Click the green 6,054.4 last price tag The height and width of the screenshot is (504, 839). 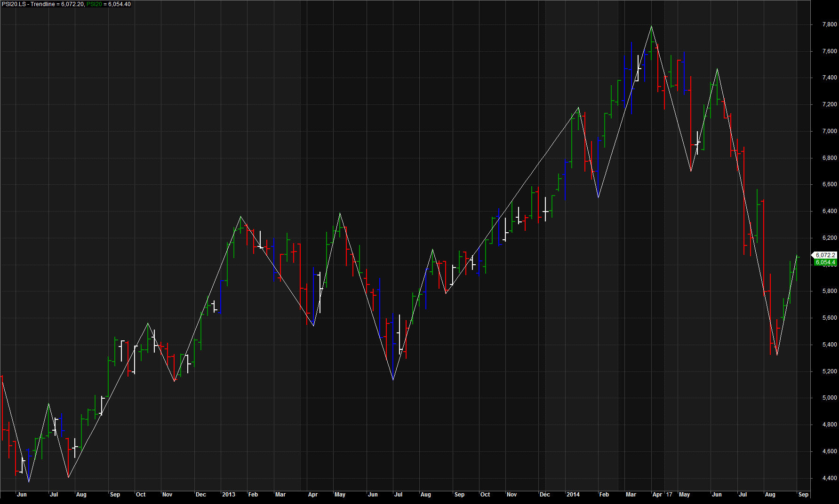[825, 262]
